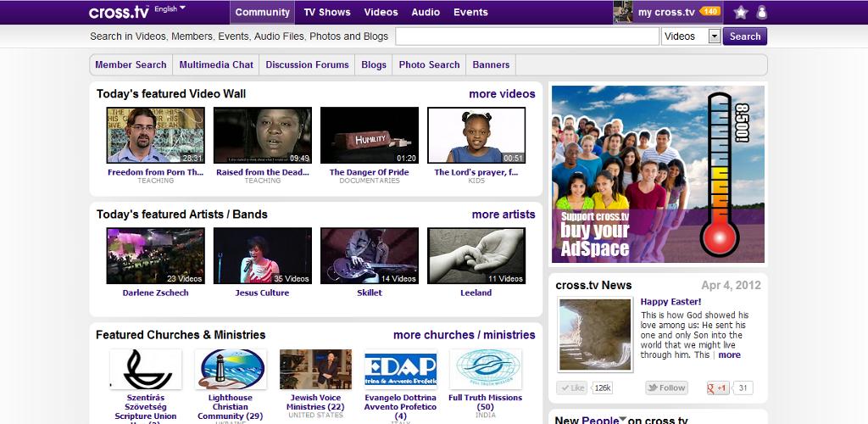Open the Events menu item
Image resolution: width=868 pixels, height=424 pixels.
[470, 12]
